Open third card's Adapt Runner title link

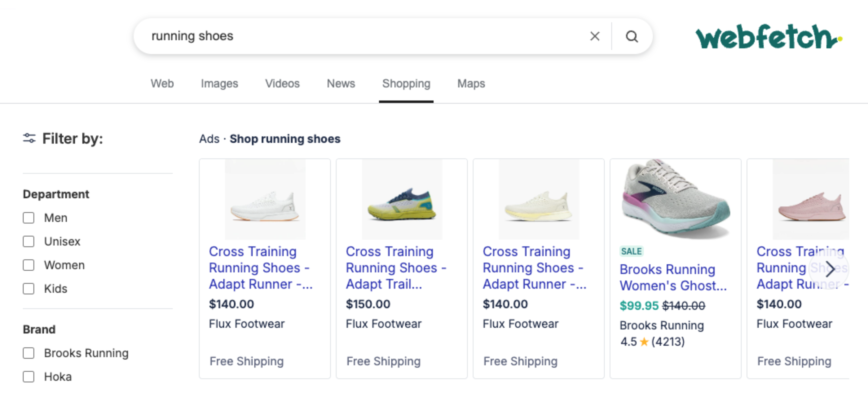coord(534,268)
